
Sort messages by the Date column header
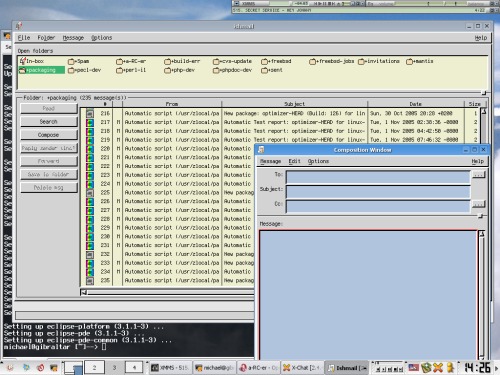415,104
